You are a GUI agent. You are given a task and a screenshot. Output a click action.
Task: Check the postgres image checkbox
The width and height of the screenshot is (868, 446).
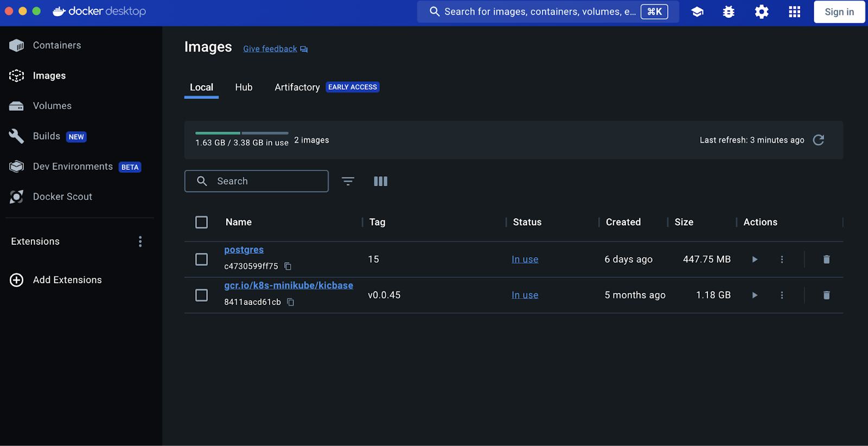click(201, 259)
